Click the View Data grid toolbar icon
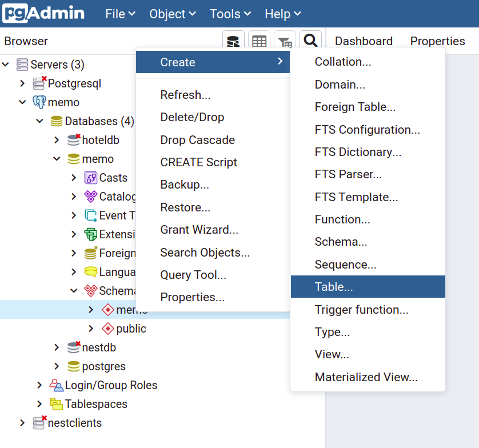Screen dimensions: 479x448 click(x=259, y=39)
